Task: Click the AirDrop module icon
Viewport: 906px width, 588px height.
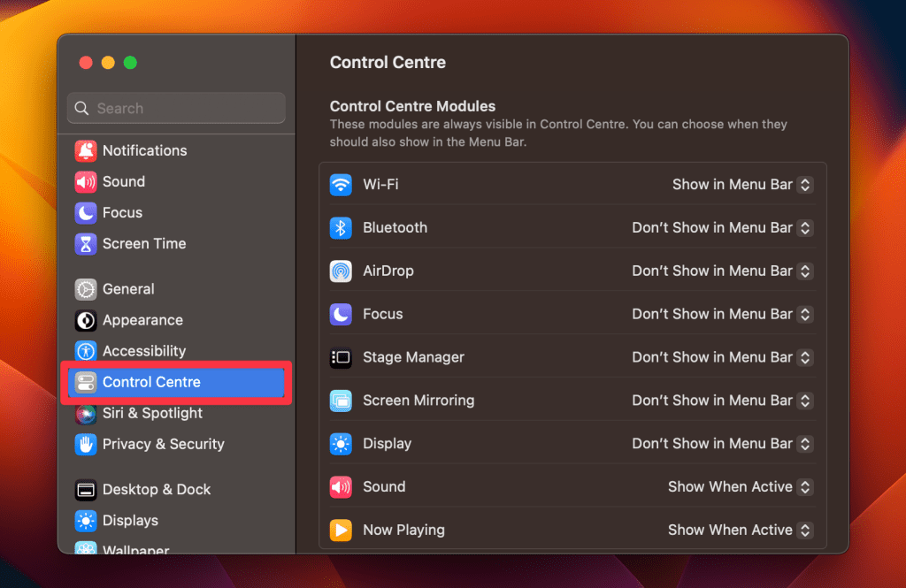Action: (341, 271)
